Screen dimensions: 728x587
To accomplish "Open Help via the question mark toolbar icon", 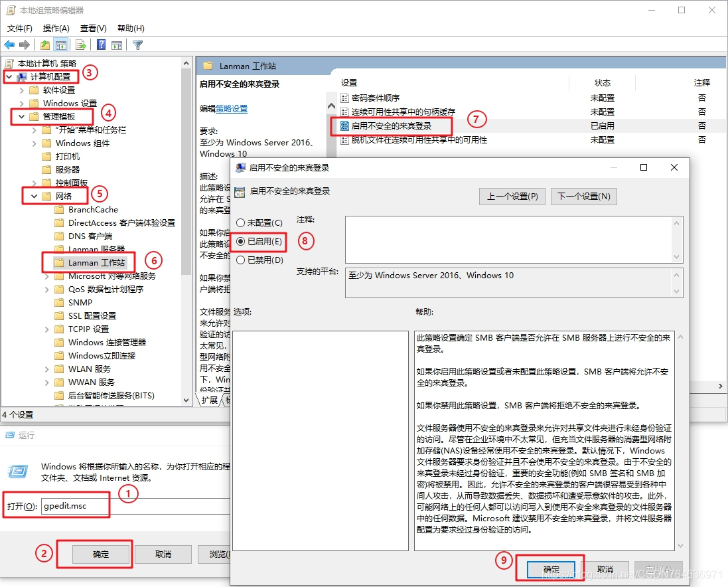I will point(102,44).
